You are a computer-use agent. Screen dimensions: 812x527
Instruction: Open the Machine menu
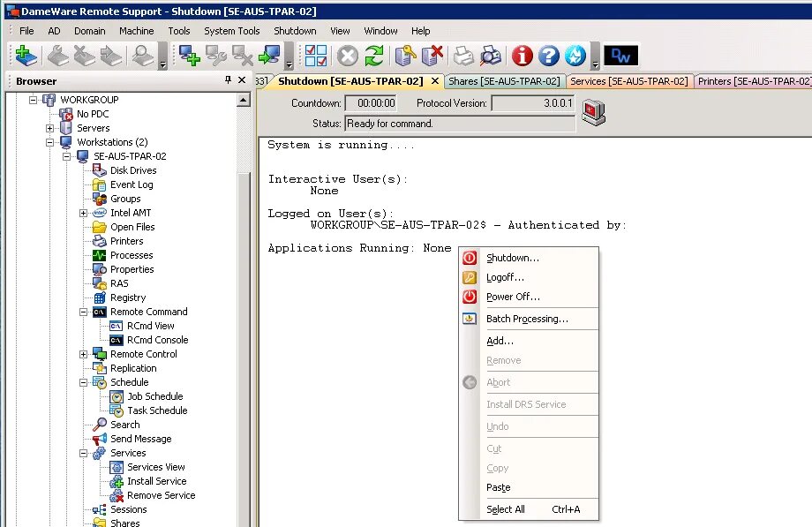(x=136, y=31)
